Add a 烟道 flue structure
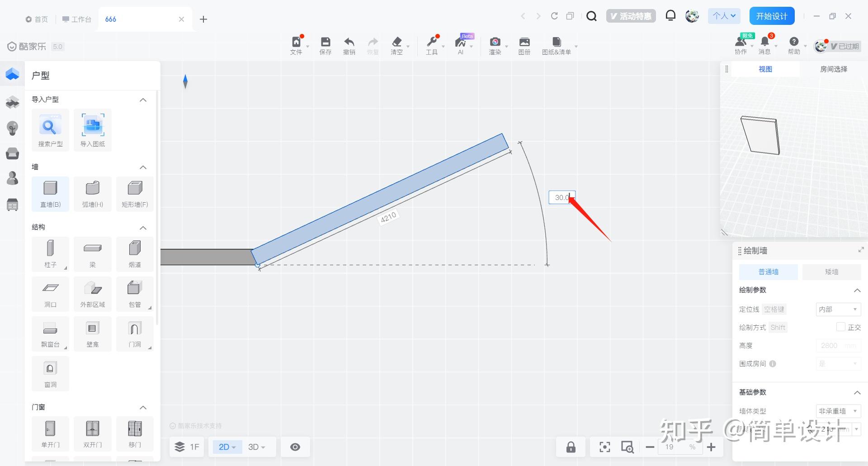The width and height of the screenshot is (868, 466). [x=135, y=254]
